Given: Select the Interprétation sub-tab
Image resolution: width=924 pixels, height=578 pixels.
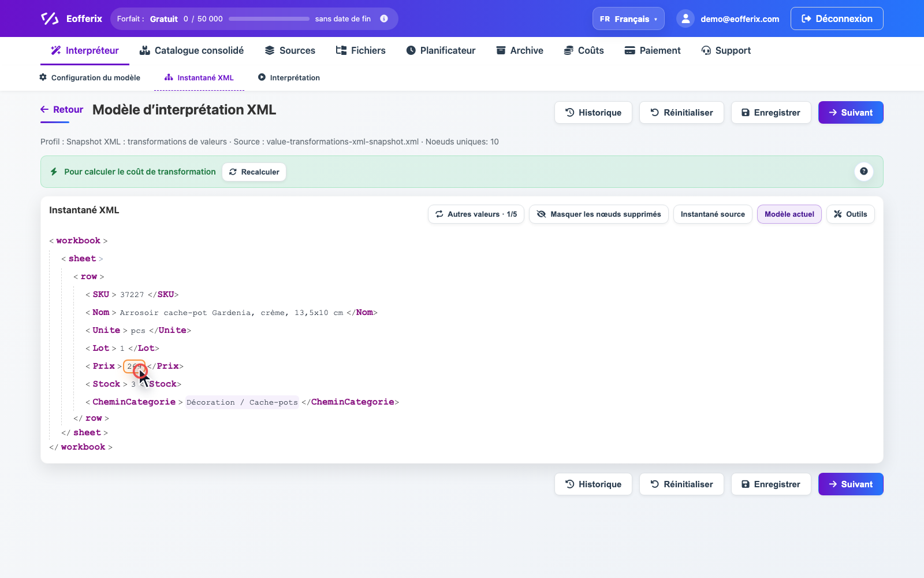Looking at the screenshot, I should point(289,77).
